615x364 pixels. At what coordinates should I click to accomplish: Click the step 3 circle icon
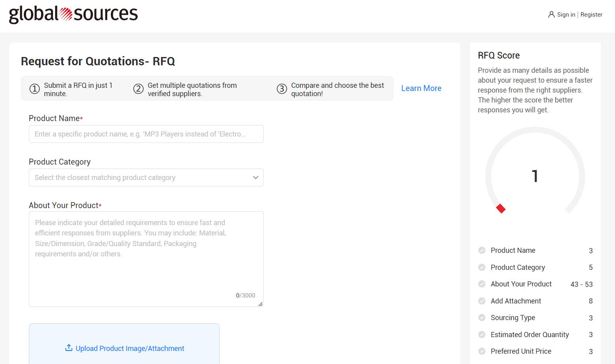click(281, 89)
